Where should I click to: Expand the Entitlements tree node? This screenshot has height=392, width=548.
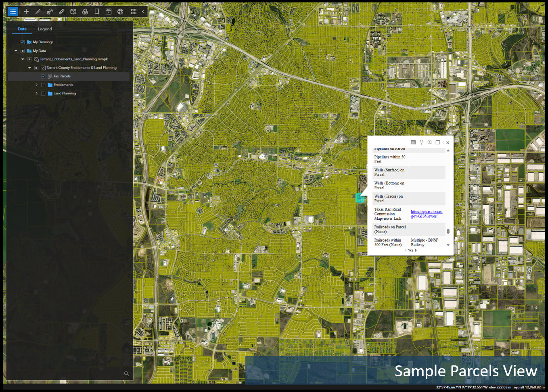point(36,85)
